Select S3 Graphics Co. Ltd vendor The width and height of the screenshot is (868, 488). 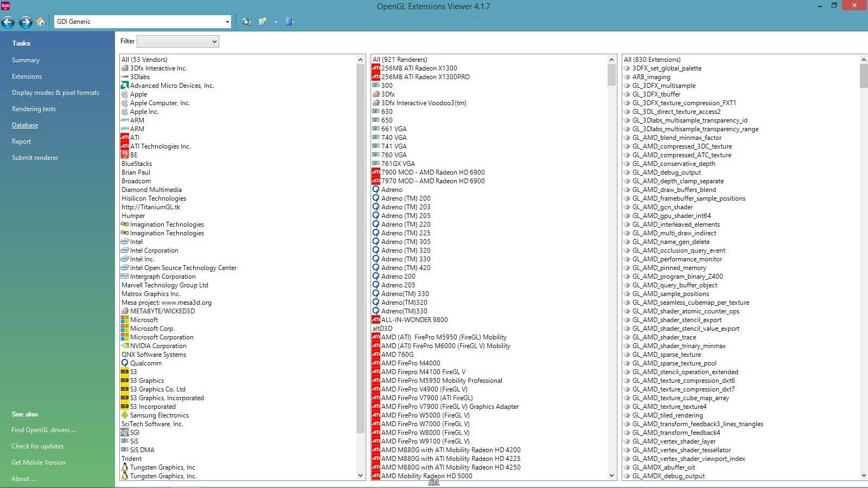[153, 389]
